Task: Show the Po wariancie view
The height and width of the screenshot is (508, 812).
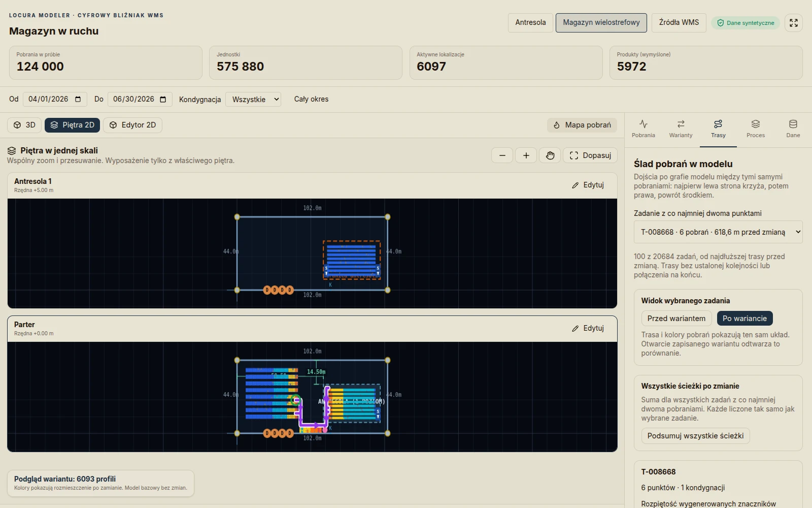Action: coord(745,319)
